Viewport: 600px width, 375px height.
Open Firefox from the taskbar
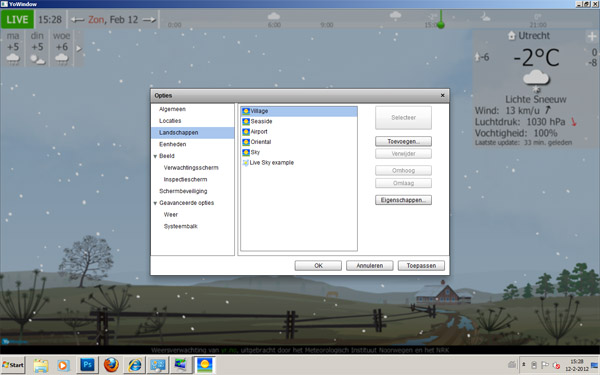(111, 365)
